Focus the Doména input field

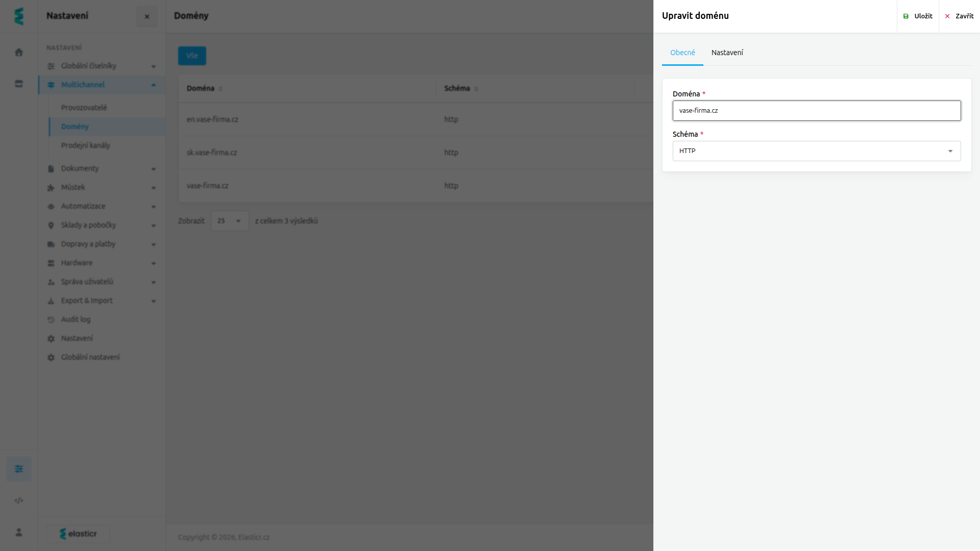(x=817, y=111)
